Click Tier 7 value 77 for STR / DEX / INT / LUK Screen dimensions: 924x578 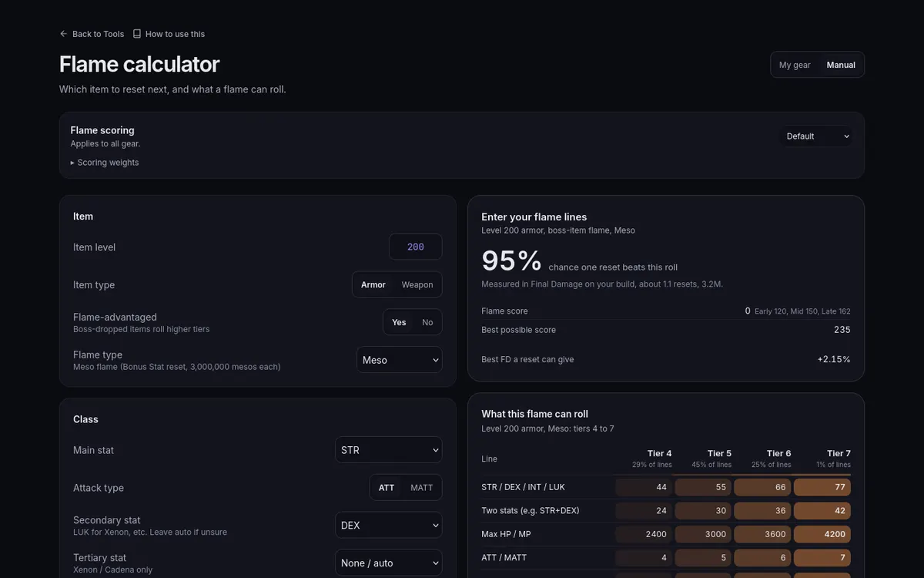click(822, 487)
